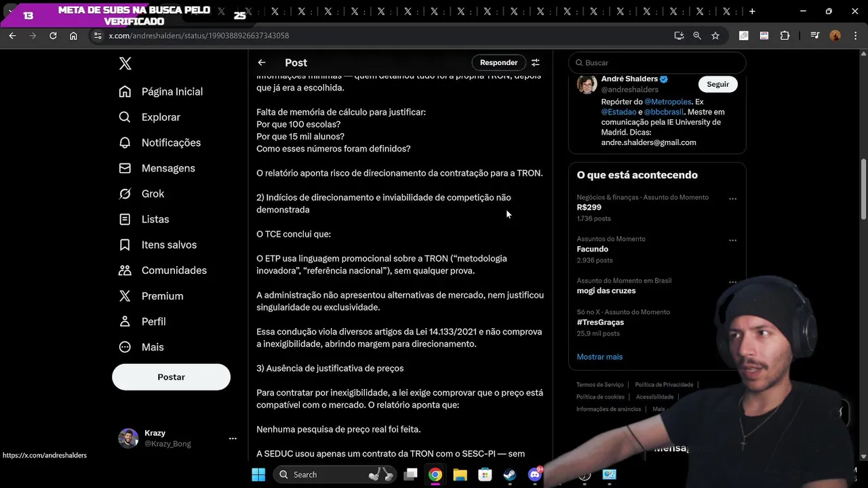
Task: Open Listas in the sidebar
Action: coord(144,220)
